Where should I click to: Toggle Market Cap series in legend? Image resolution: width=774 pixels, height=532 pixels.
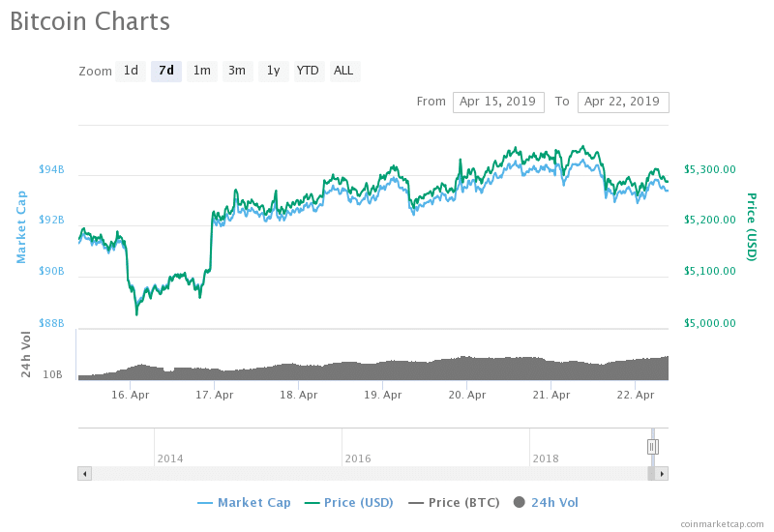[244, 503]
